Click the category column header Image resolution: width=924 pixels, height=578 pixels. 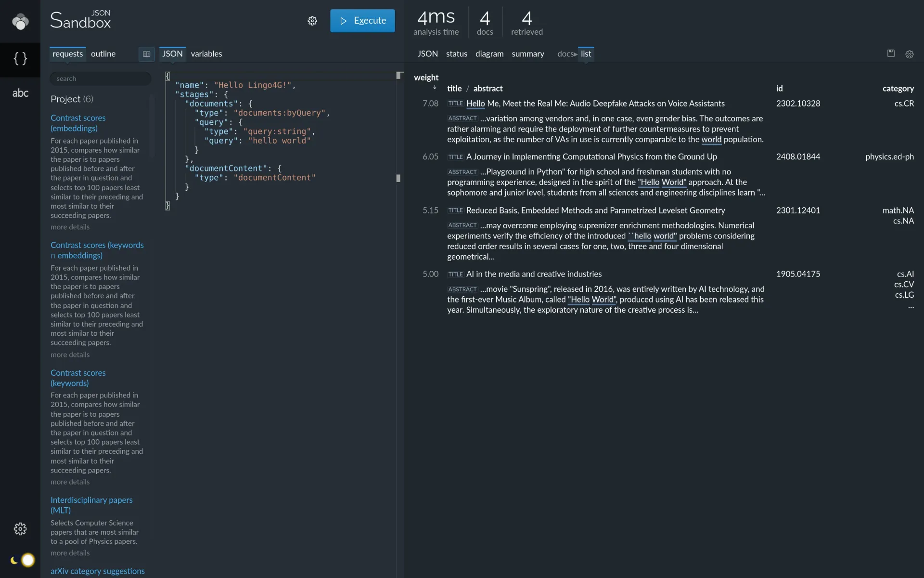[898, 88]
